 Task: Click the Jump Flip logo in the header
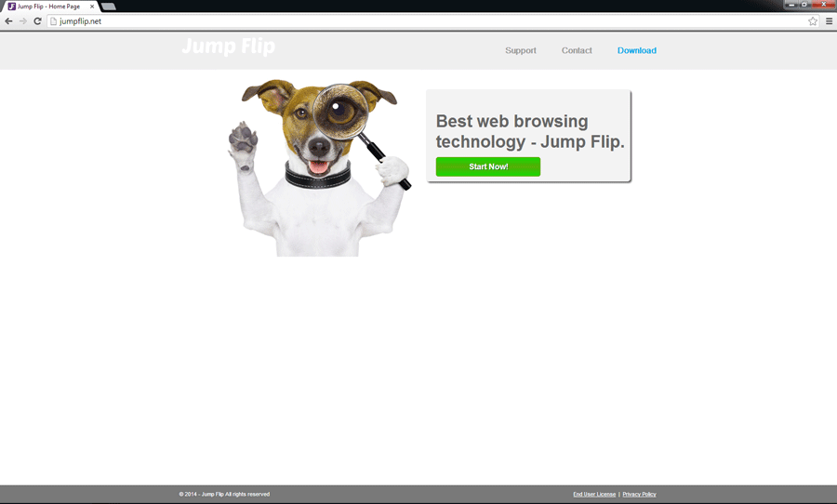[x=228, y=46]
